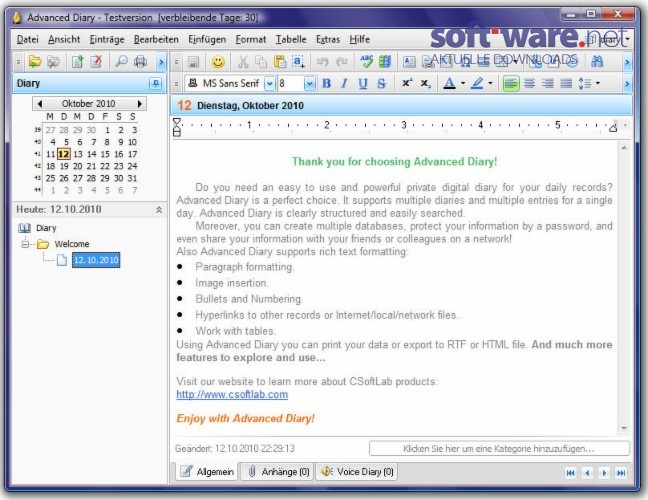Apply superscript formatting
Viewport: 648px width, 500px height.
(x=407, y=83)
